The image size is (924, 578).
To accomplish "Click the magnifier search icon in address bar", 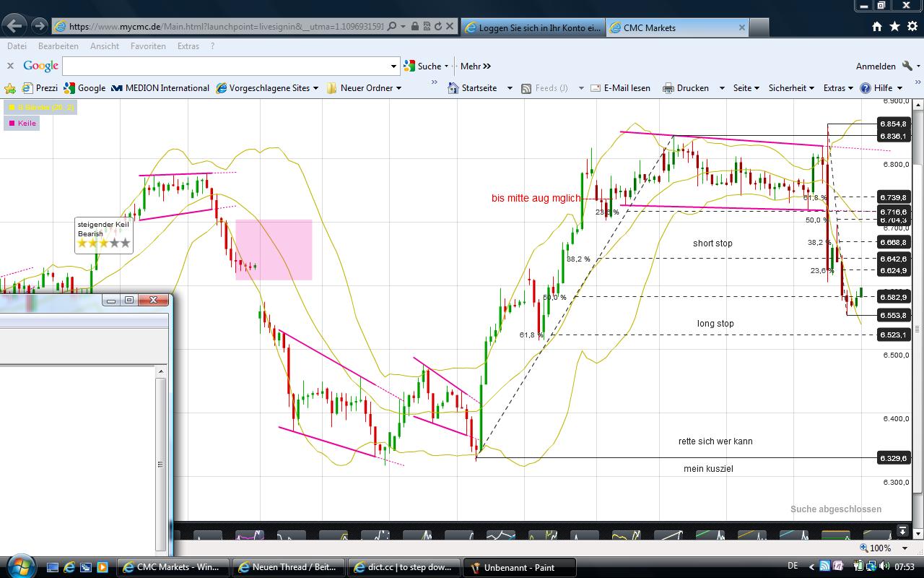I will [392, 27].
